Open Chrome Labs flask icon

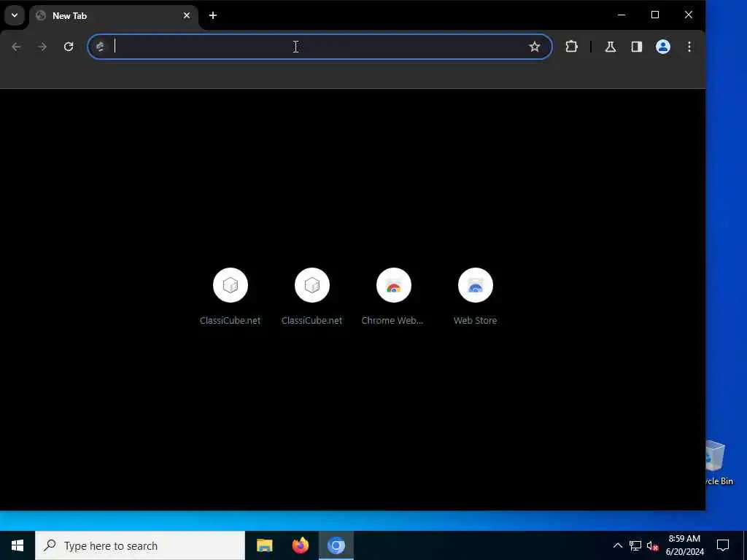tap(611, 47)
